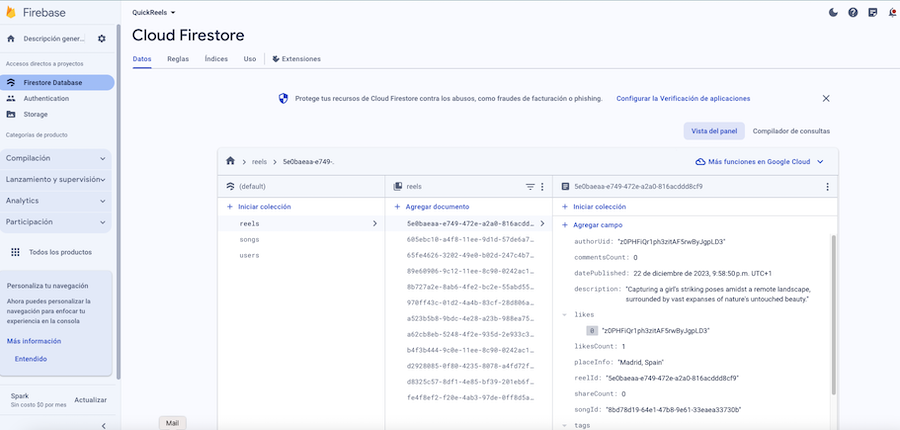Expand the Analytics category
Screen dimensions: 900x430
(x=56, y=201)
